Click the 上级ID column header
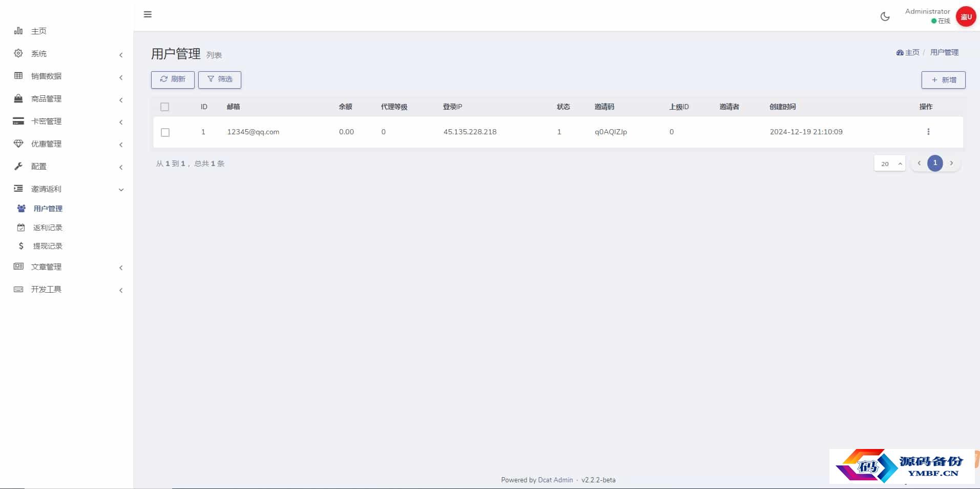 point(679,107)
